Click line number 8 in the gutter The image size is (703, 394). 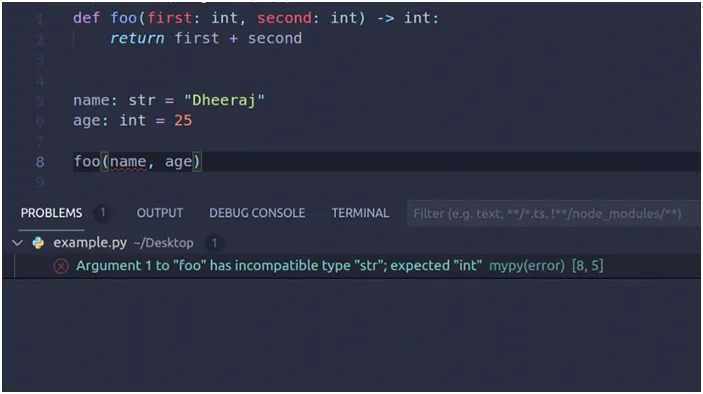tap(40, 162)
